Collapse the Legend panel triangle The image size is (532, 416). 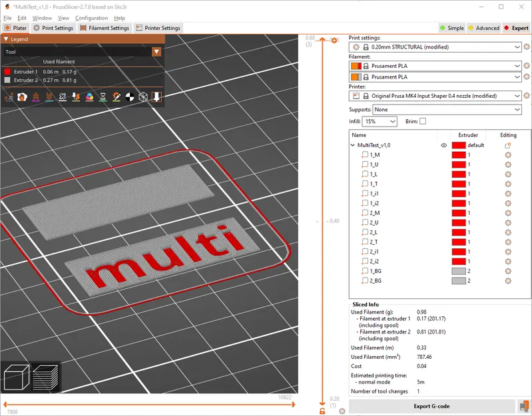coord(6,39)
